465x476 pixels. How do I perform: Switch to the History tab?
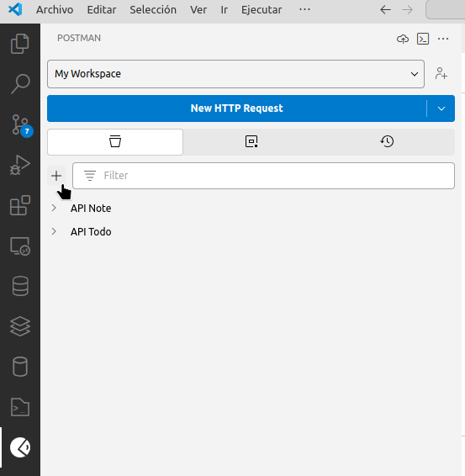tap(387, 142)
